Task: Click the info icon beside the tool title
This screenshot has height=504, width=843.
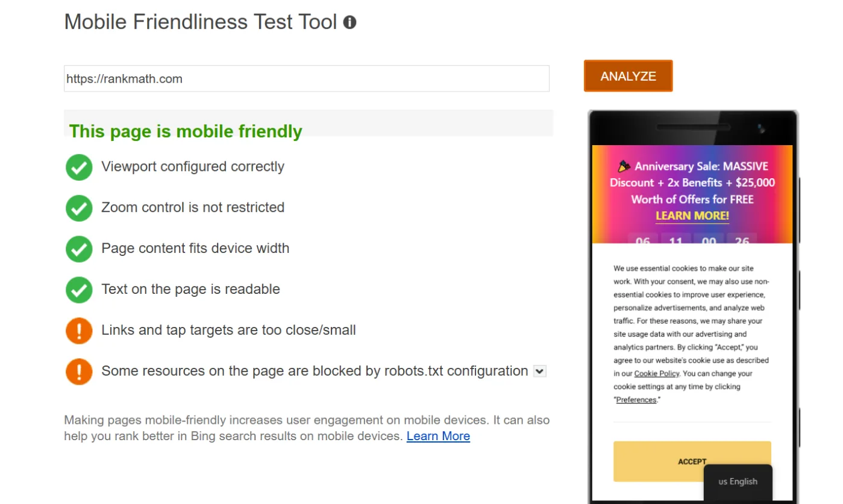Action: [350, 22]
